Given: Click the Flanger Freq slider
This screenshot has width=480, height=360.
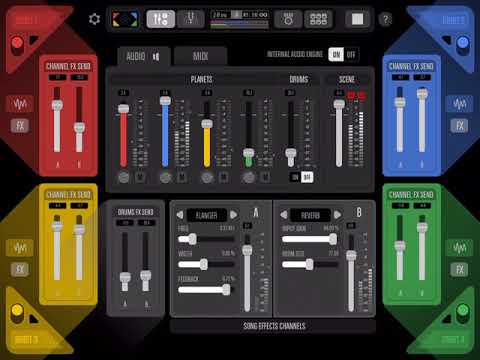Looking at the screenshot, I should pos(207,239).
